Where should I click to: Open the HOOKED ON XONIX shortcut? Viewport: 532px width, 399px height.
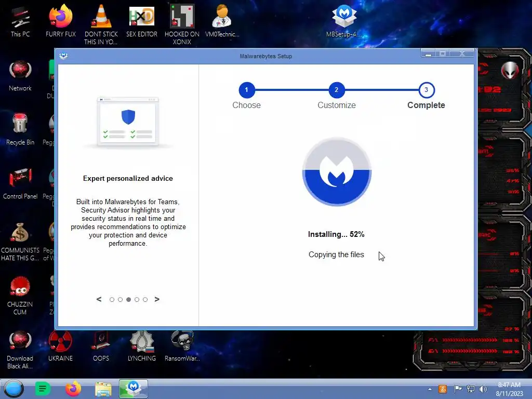(x=182, y=24)
